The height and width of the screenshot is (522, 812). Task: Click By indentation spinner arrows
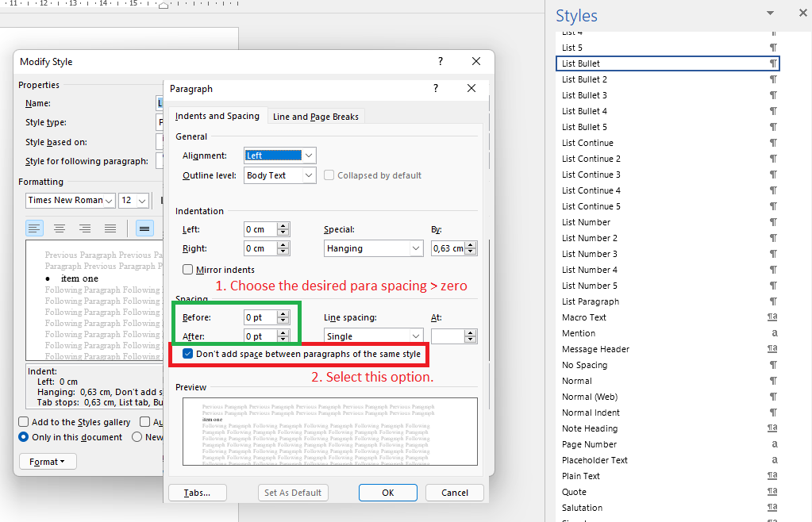[x=470, y=248]
